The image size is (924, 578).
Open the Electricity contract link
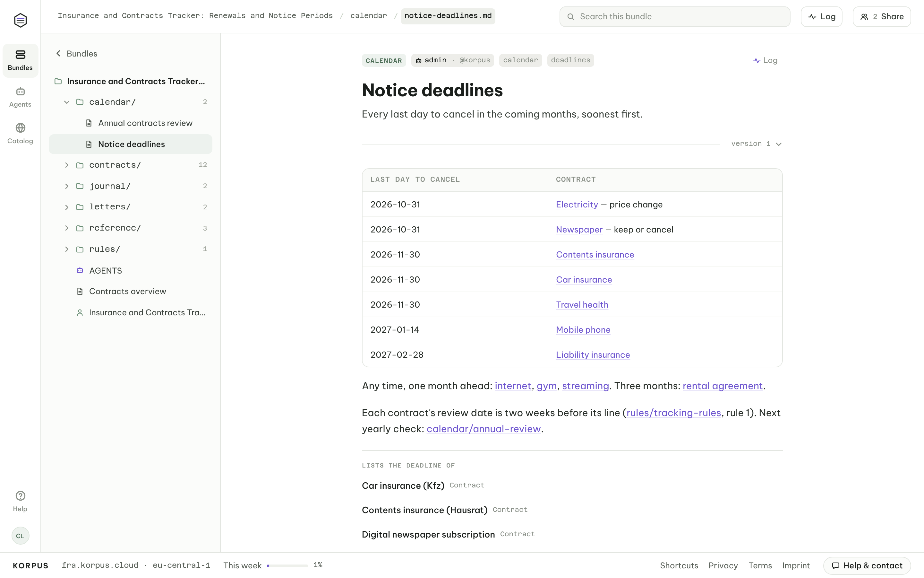(x=577, y=205)
